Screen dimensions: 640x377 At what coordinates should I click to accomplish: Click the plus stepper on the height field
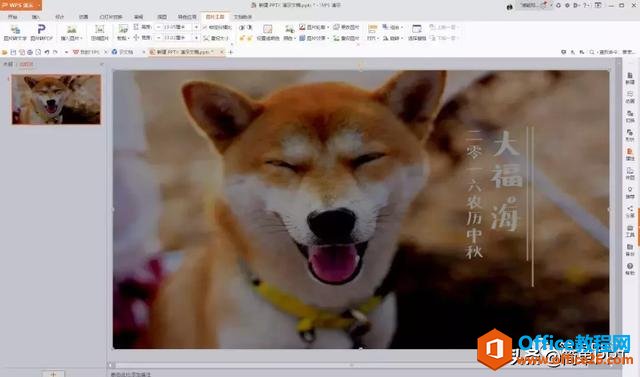[196, 27]
